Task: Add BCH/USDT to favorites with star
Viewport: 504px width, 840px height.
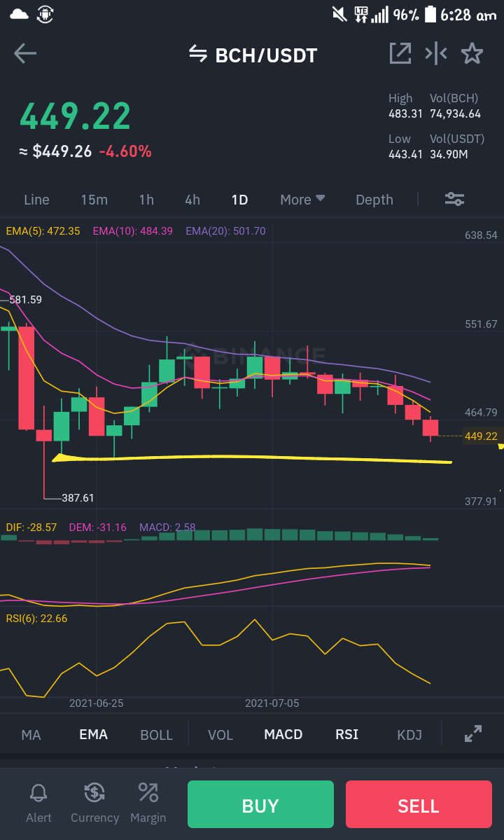Action: tap(472, 53)
